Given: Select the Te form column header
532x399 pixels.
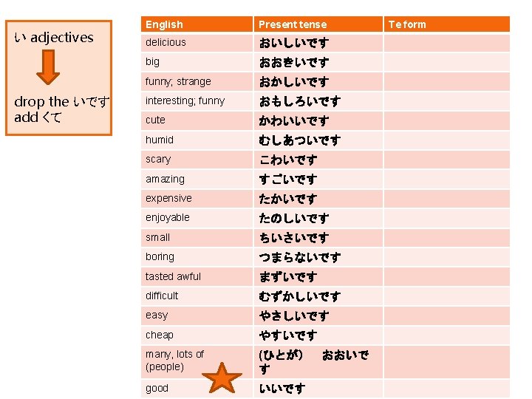Looking at the screenshot, I should pyautogui.click(x=447, y=24).
